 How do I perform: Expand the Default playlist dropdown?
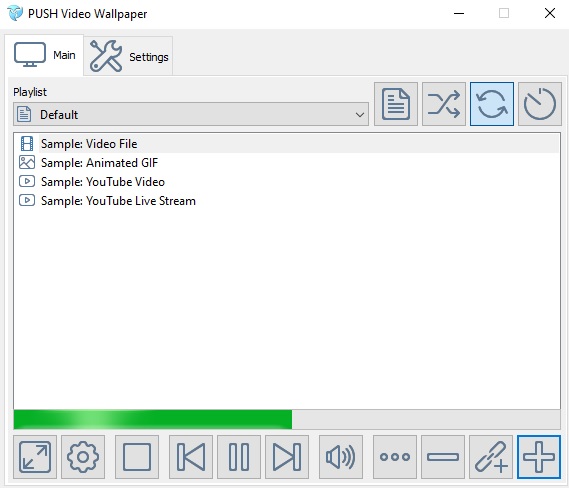[191, 114]
